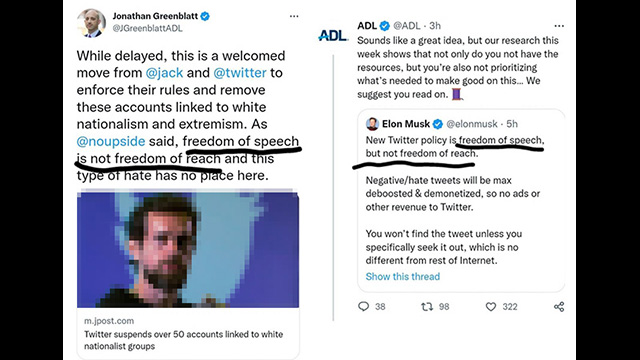Open Jonathan Greenblatt's profile picture
The width and height of the screenshot is (640, 360).
pyautogui.click(x=91, y=23)
